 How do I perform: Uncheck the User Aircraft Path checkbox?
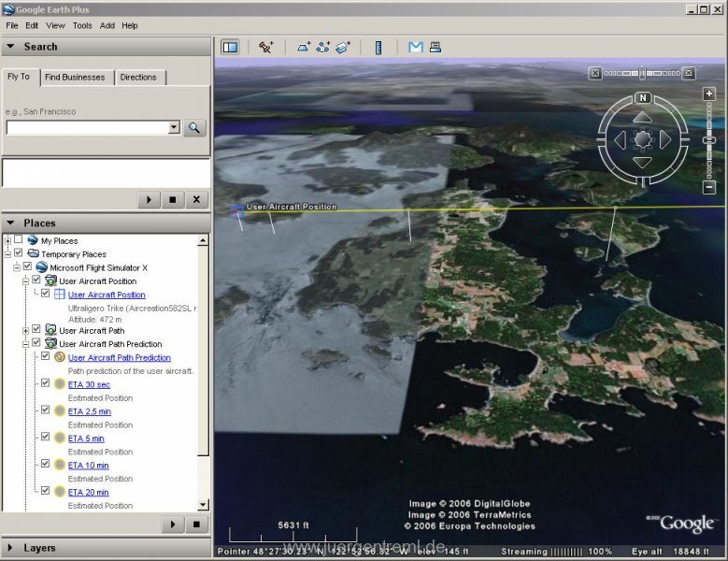(x=36, y=329)
